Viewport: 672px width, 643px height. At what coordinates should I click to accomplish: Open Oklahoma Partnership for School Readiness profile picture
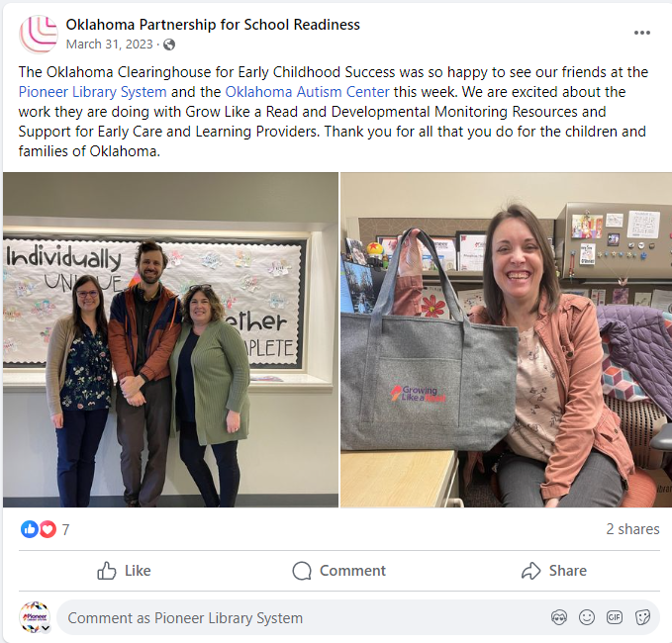pos(39,35)
